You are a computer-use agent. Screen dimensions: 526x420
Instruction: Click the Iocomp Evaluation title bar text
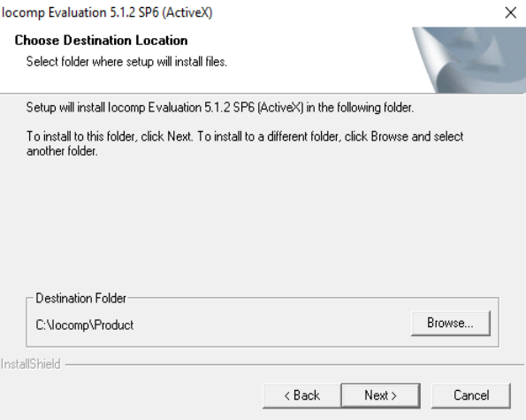tap(107, 12)
